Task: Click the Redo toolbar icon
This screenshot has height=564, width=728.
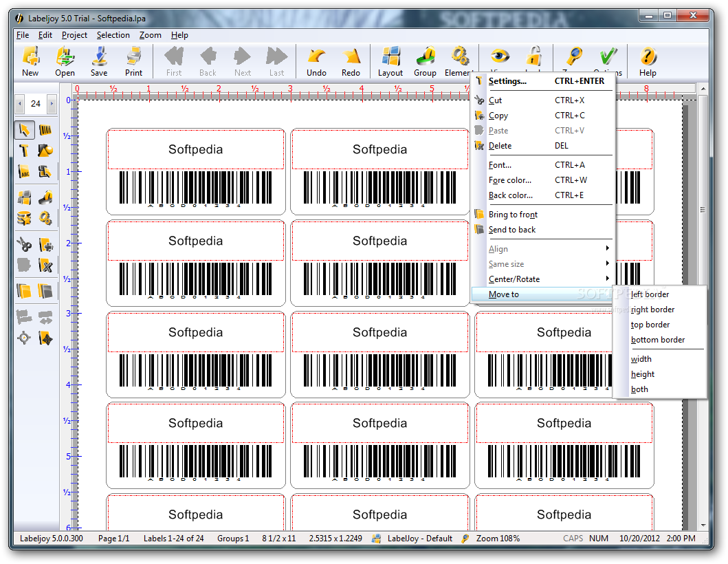Action: [x=351, y=61]
